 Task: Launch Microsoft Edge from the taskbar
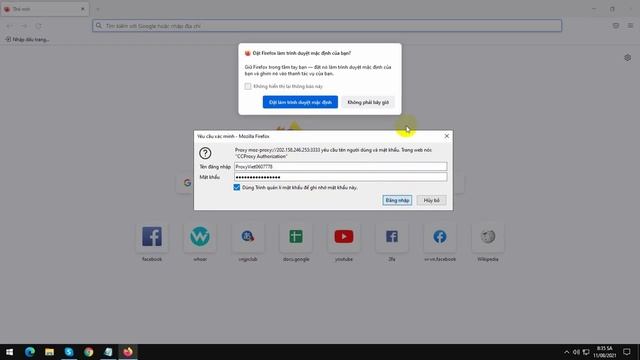(x=29, y=352)
